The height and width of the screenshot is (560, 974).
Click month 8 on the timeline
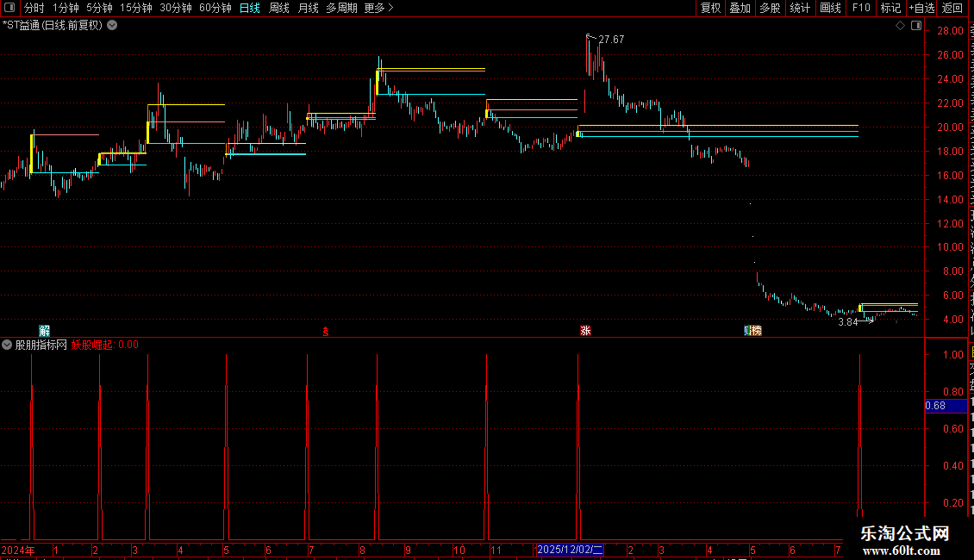click(362, 550)
